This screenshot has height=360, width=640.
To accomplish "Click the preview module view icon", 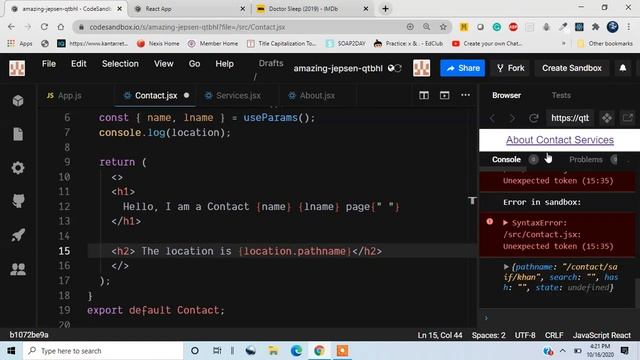I will coord(607,118).
